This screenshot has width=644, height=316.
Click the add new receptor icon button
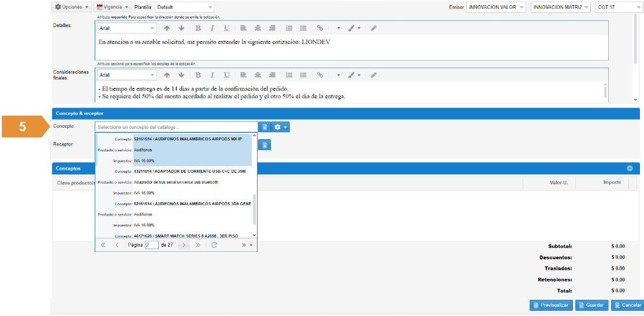(265, 144)
